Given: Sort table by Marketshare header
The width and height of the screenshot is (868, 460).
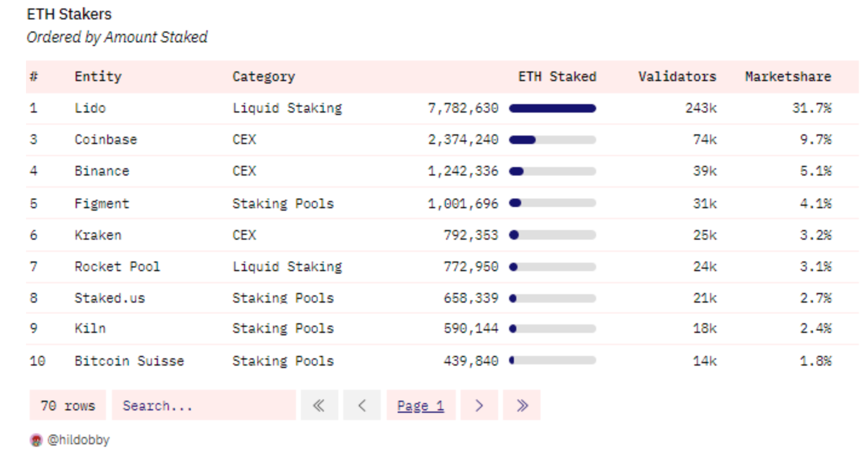Looking at the screenshot, I should (x=787, y=77).
